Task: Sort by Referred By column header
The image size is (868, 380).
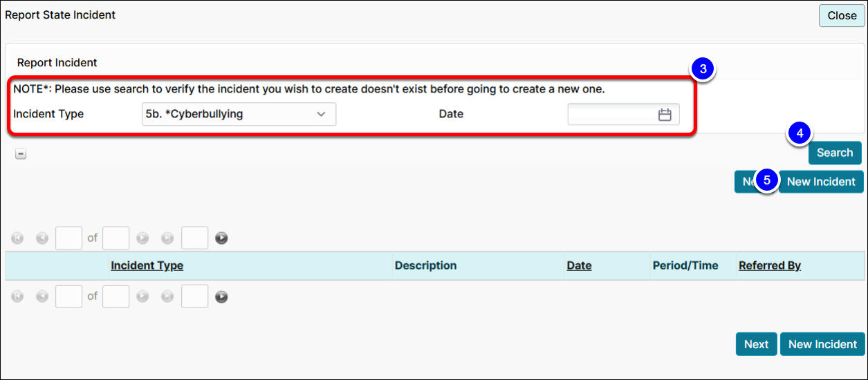Action: (x=770, y=265)
